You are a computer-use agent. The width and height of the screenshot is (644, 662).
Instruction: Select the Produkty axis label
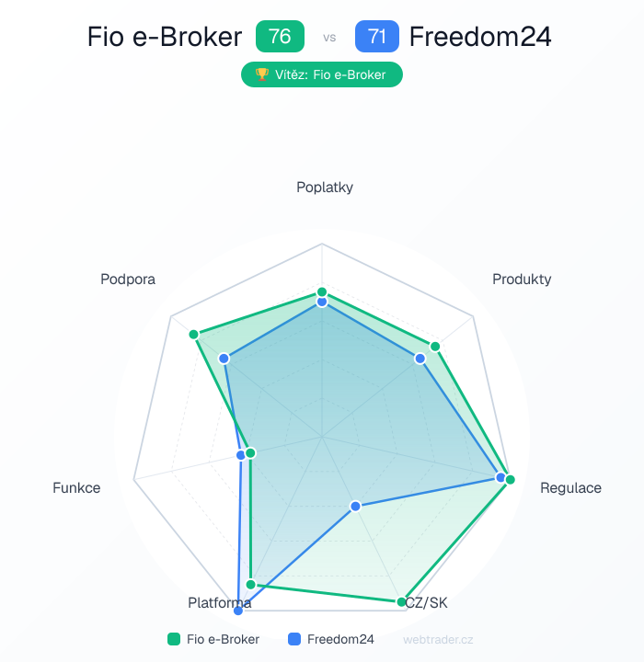coord(522,279)
